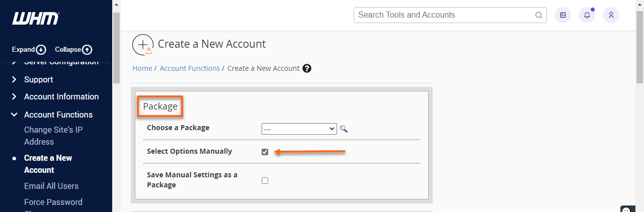Open Email All Users

click(51, 186)
